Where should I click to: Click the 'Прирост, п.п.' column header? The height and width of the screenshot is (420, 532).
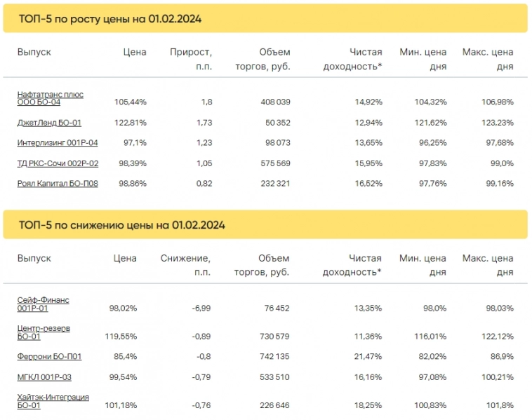tap(191, 59)
